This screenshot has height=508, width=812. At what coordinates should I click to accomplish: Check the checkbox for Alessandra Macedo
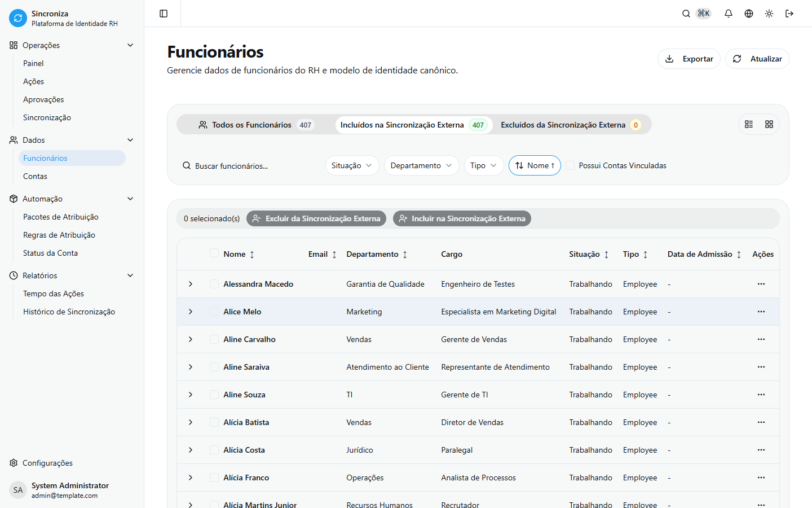(214, 283)
